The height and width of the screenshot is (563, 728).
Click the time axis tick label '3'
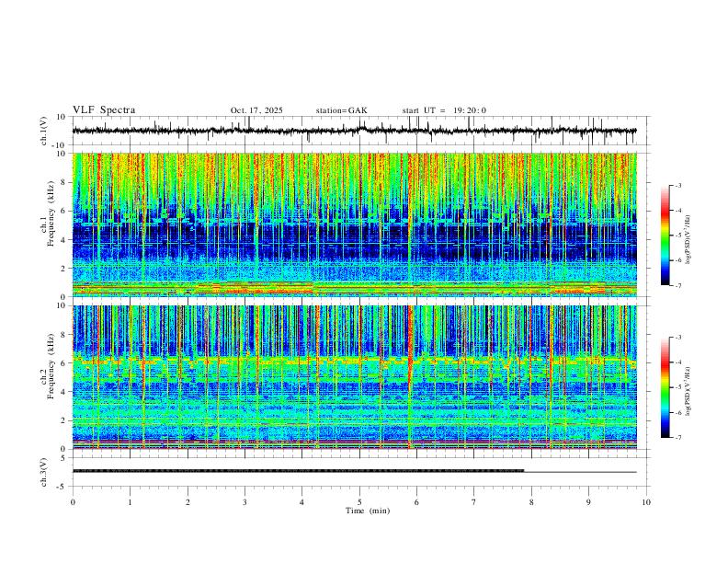[x=245, y=502]
